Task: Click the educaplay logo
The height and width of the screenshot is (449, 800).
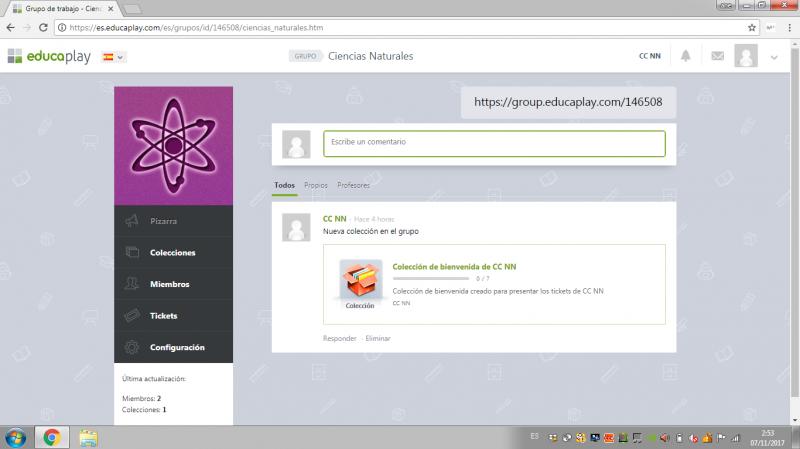Action: coord(49,56)
